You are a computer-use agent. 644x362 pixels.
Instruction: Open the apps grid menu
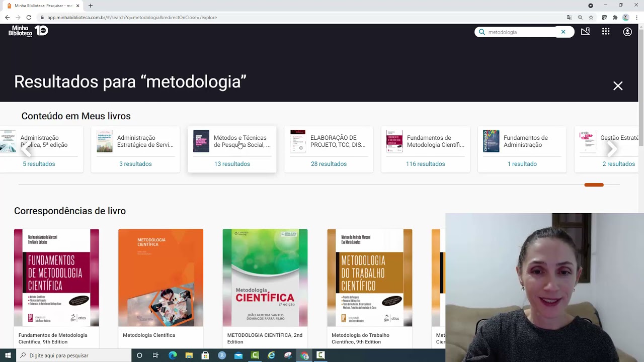(606, 32)
